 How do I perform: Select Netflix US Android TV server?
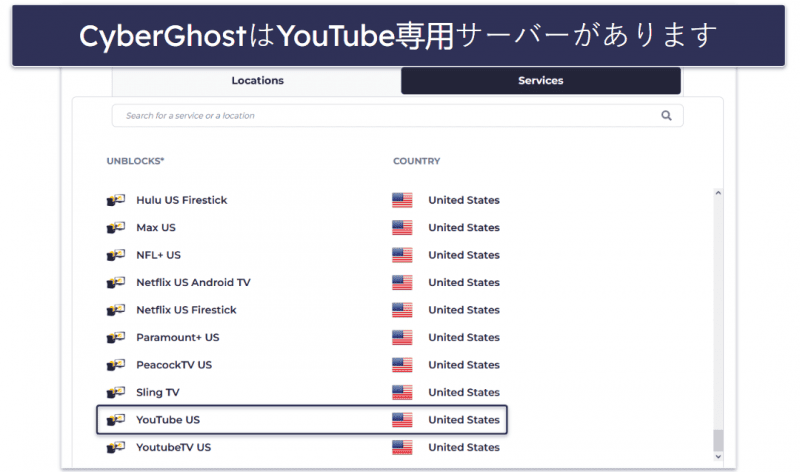(193, 283)
